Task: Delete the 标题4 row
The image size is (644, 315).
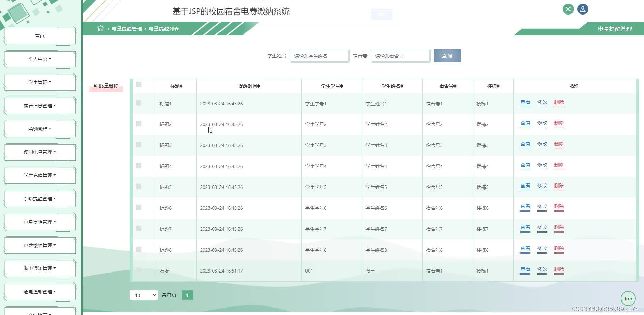Action: point(559,165)
